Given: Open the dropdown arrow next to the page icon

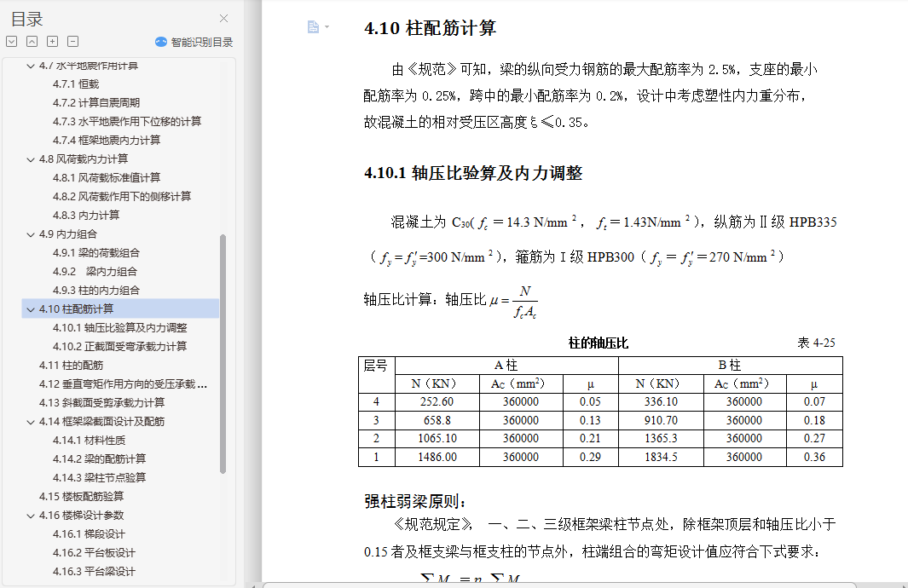Looking at the screenshot, I should [x=327, y=27].
